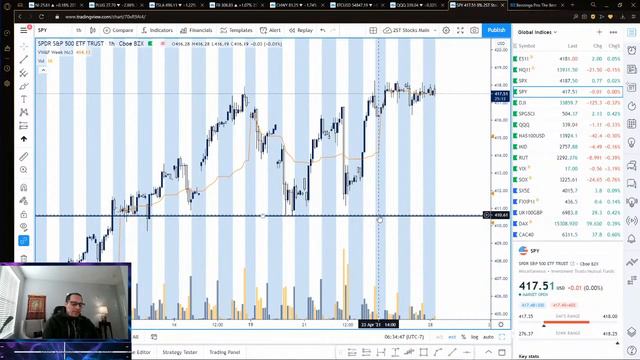Open the pitchfork and Gann tools
Screen dimensions: 640x360
pyautogui.click(x=24, y=73)
